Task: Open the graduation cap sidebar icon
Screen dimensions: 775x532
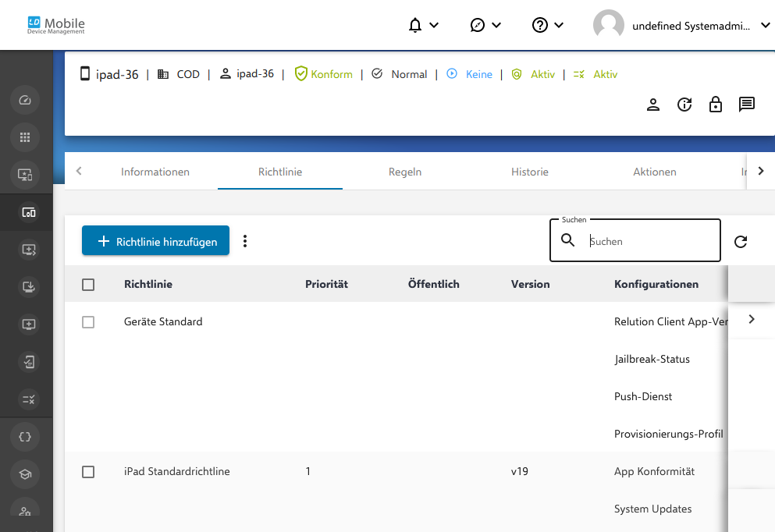Action: 25,474
